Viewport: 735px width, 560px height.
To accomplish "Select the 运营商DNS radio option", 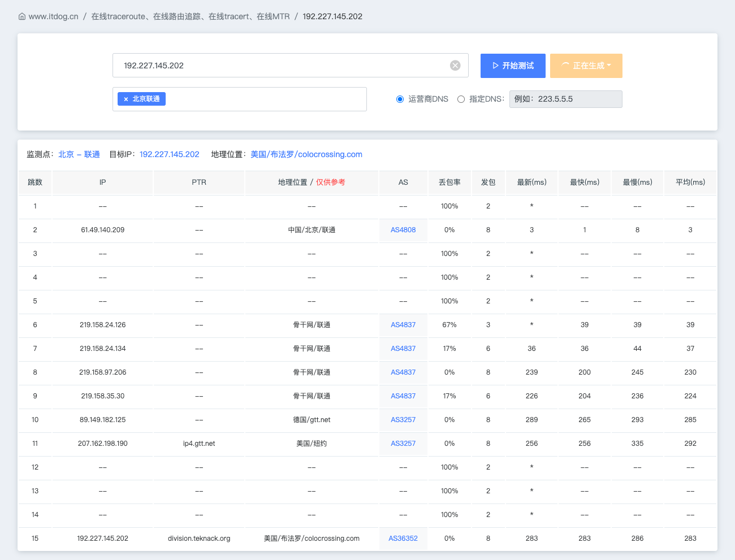I will point(400,99).
